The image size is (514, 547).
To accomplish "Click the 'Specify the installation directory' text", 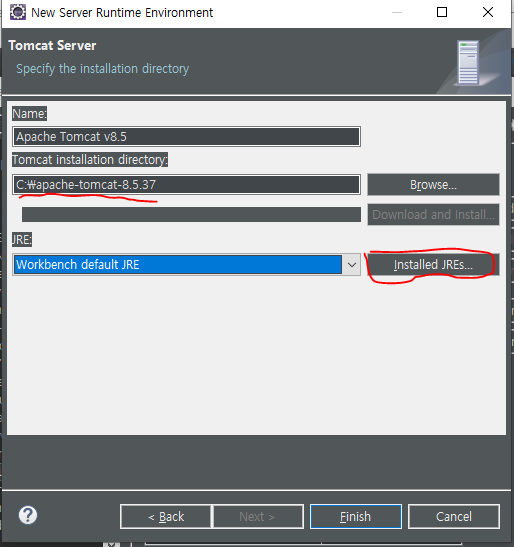I will [103, 69].
